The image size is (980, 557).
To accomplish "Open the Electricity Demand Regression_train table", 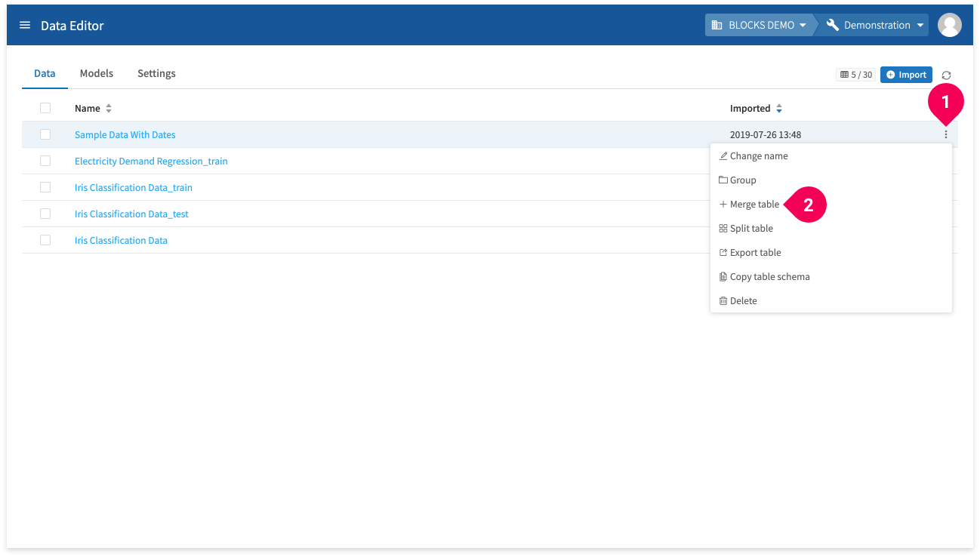I will tap(151, 162).
